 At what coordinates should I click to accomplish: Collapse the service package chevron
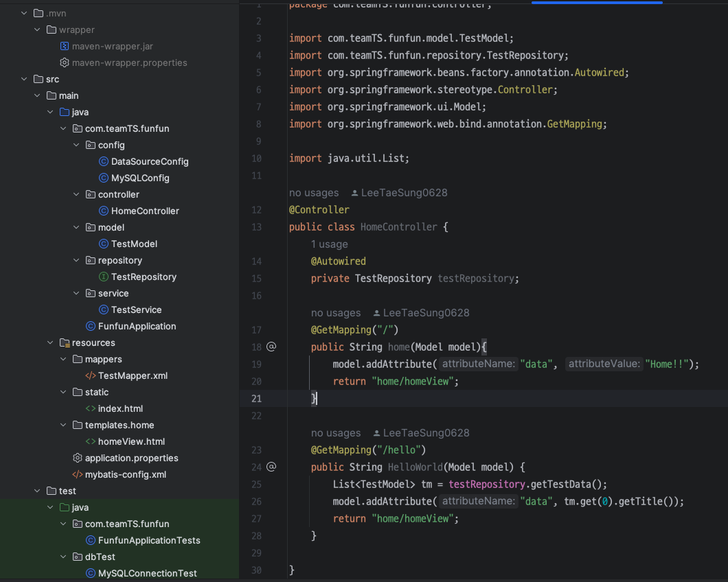pos(76,293)
